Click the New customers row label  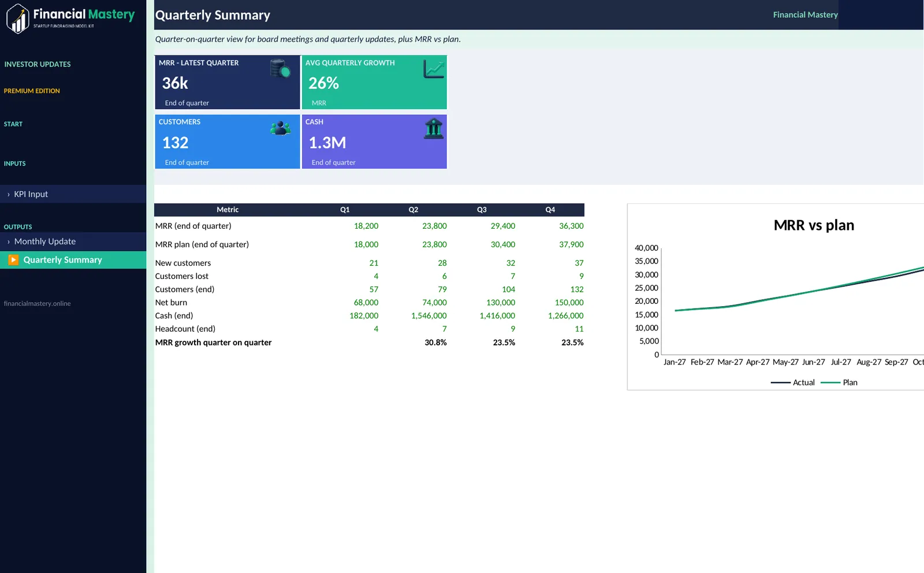tap(183, 263)
